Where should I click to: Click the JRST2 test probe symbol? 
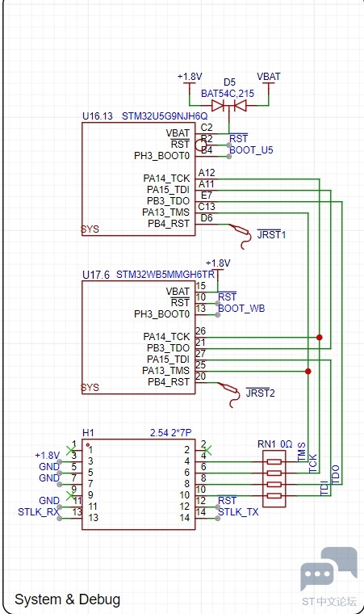pos(229,395)
